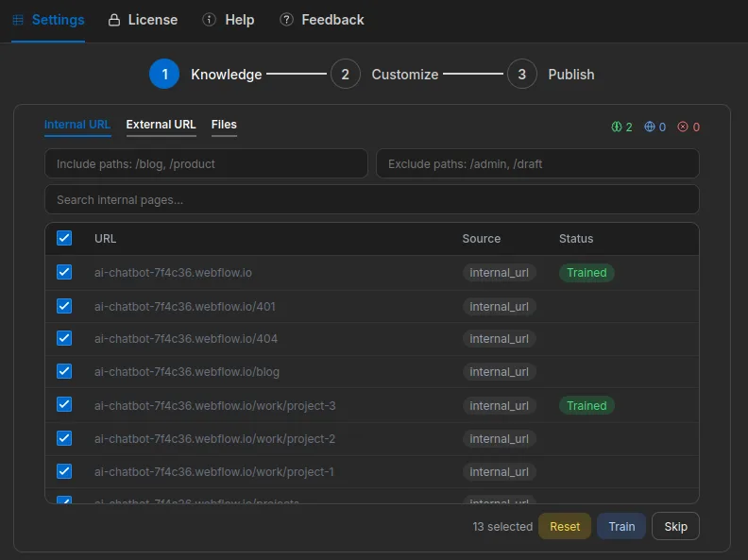Switch to the External URL tab
748x560 pixels.
pos(161,125)
